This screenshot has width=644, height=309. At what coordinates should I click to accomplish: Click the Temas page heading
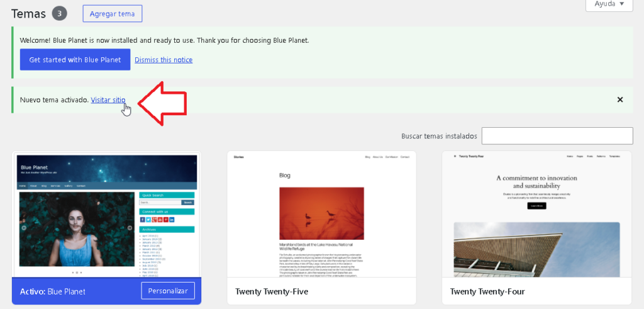pos(28,14)
